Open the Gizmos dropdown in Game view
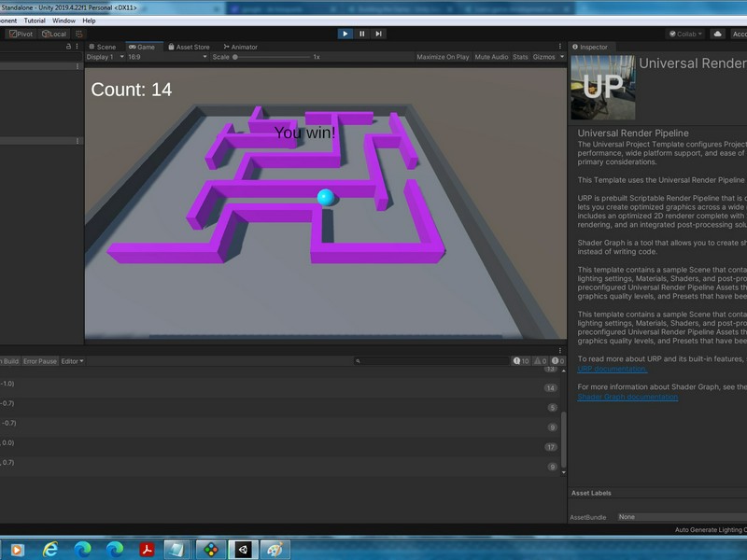Screen dimensions: 747x560 coord(543,58)
